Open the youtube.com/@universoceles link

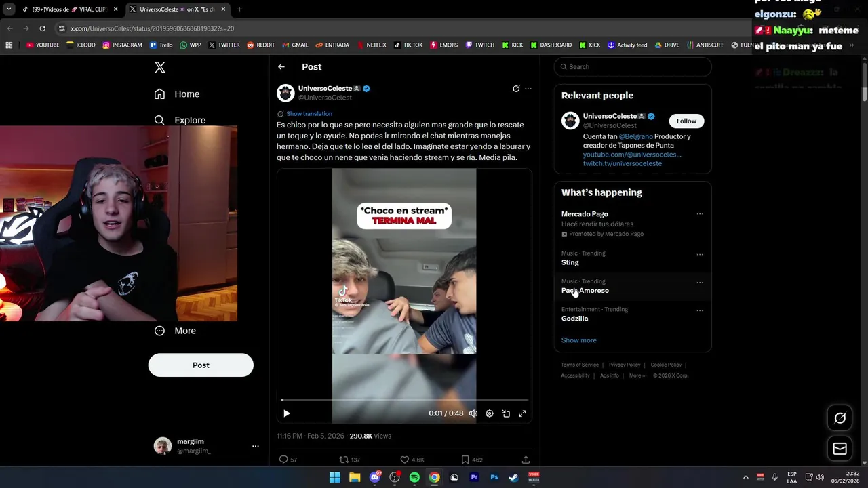pos(632,155)
